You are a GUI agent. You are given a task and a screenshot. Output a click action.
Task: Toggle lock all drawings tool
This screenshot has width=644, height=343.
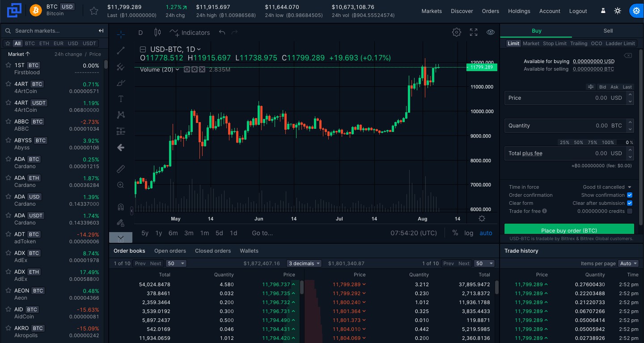pos(120,222)
